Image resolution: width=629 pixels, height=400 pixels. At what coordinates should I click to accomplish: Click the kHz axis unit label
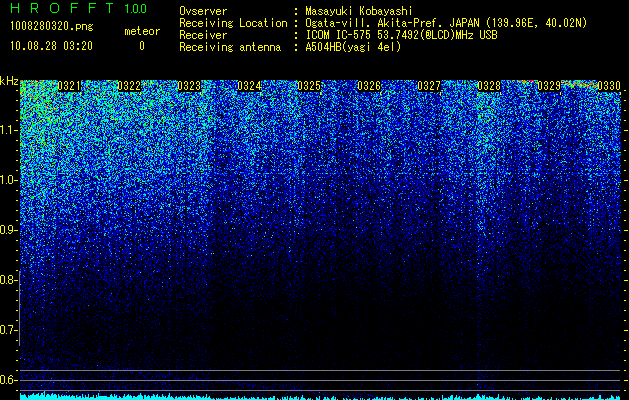pyautogui.click(x=9, y=81)
